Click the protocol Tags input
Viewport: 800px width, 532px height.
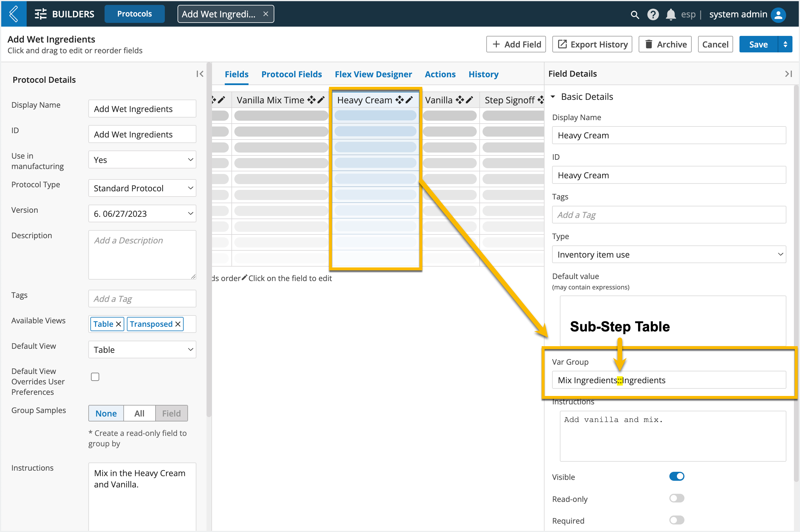(x=142, y=299)
